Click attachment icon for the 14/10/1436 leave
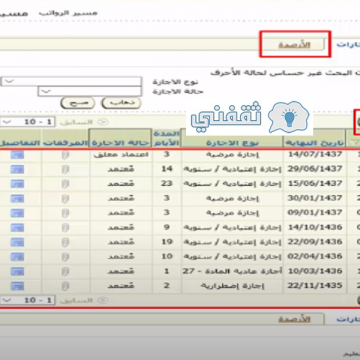 [x=65, y=228]
